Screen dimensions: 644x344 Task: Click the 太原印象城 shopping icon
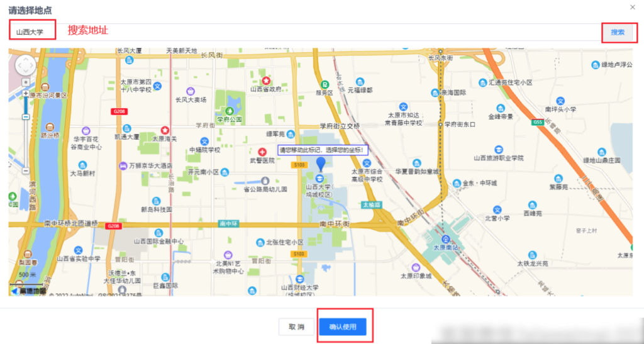(x=416, y=267)
